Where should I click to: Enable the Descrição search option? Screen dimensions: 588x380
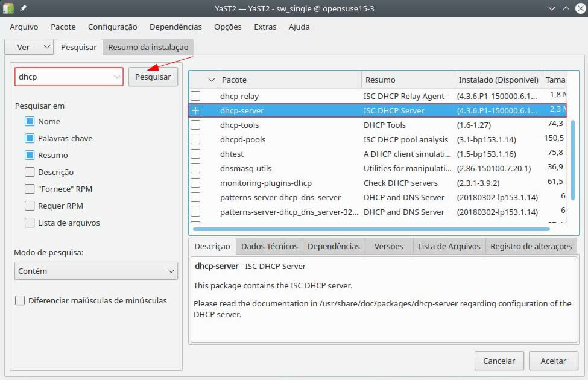coord(30,172)
